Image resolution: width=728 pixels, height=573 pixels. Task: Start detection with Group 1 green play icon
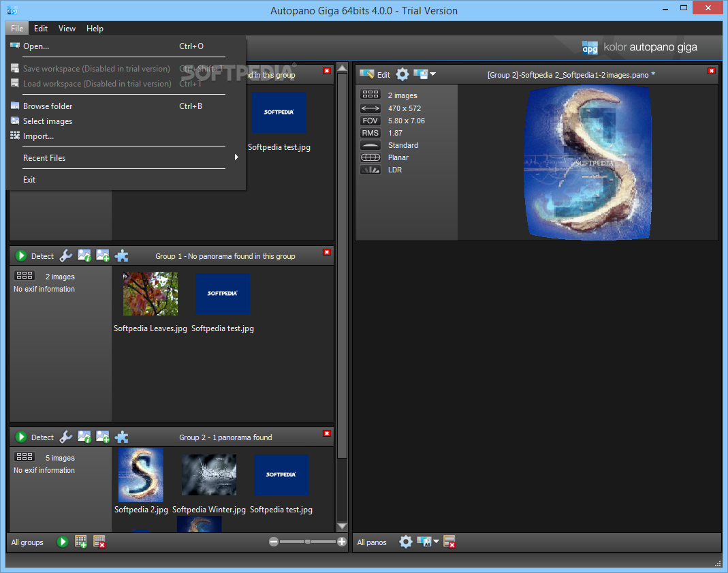pos(21,256)
